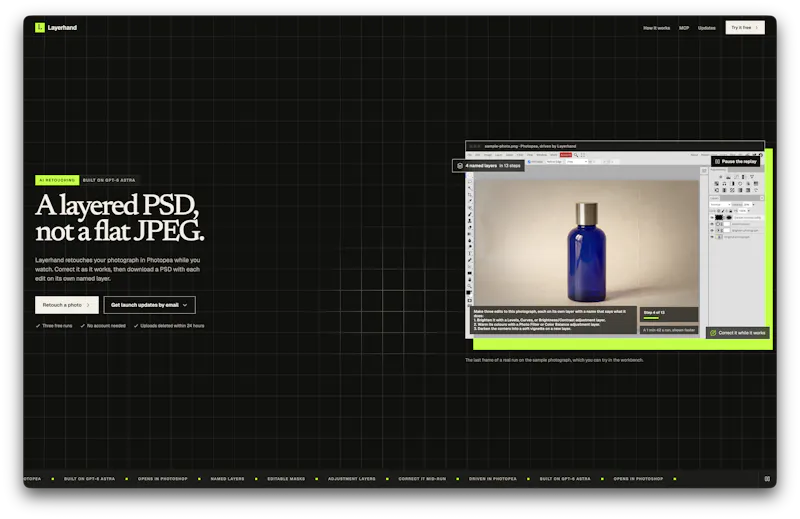800x519 pixels.
Task: Click the sample photo caption below the demo
Action: pyautogui.click(x=554, y=360)
